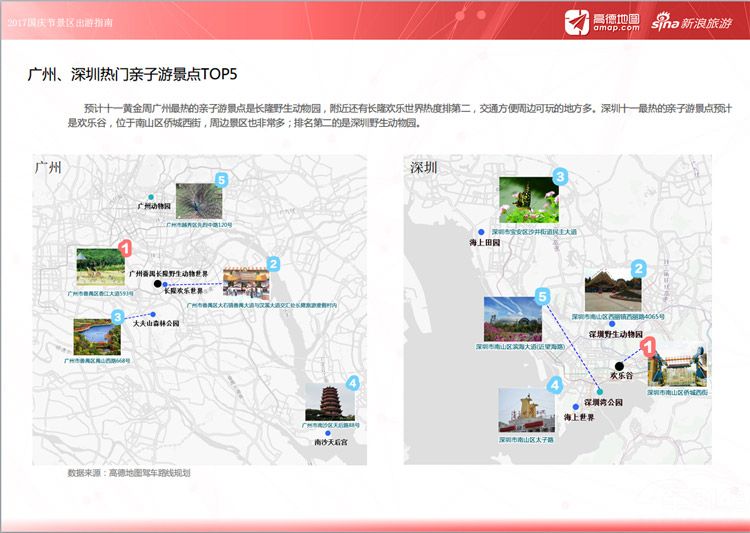The image size is (750, 533).
Task: Click the red number 1 badge in Shenzhen
Action: [648, 347]
